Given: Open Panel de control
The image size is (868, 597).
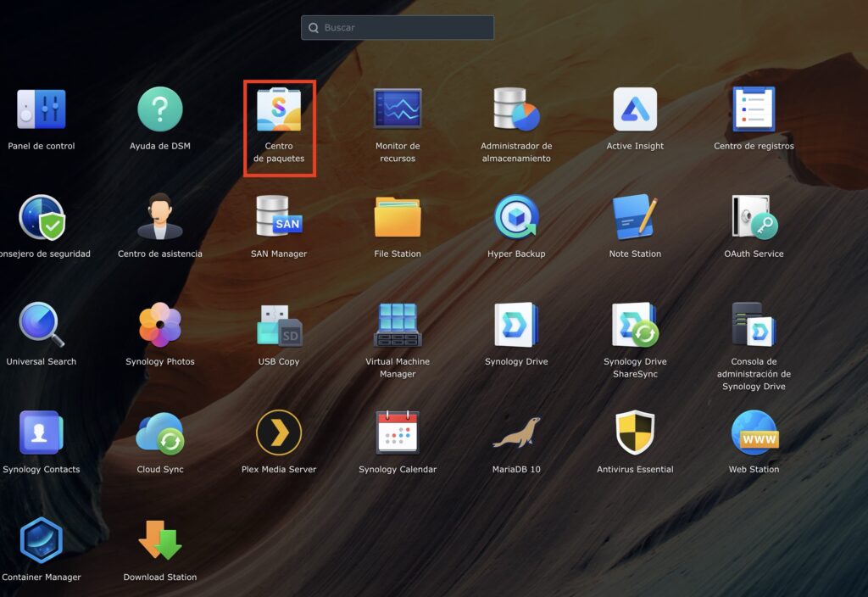Looking at the screenshot, I should (41, 109).
